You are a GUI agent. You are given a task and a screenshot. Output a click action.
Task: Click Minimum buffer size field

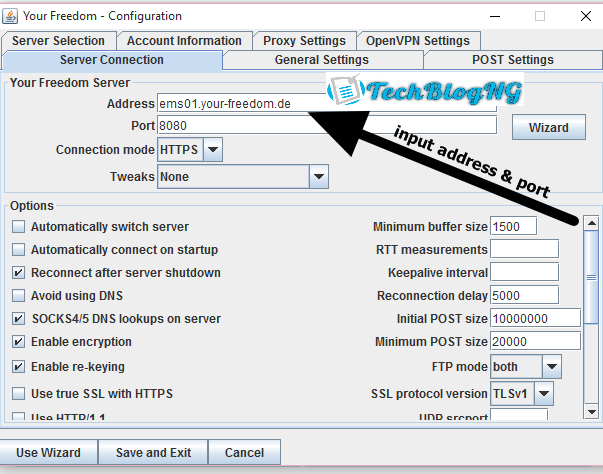(513, 226)
